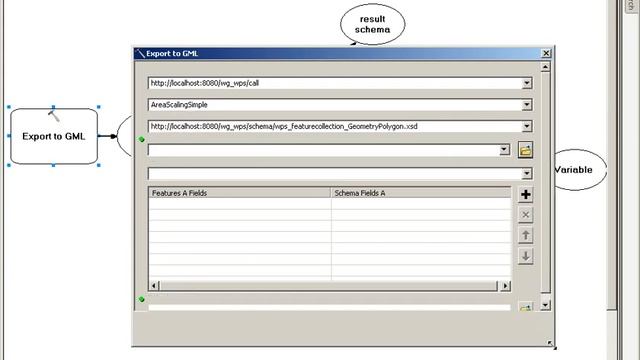Image resolution: width=640 pixels, height=360 pixels.
Task: Select the Export to GML tool node
Action: pos(54,136)
